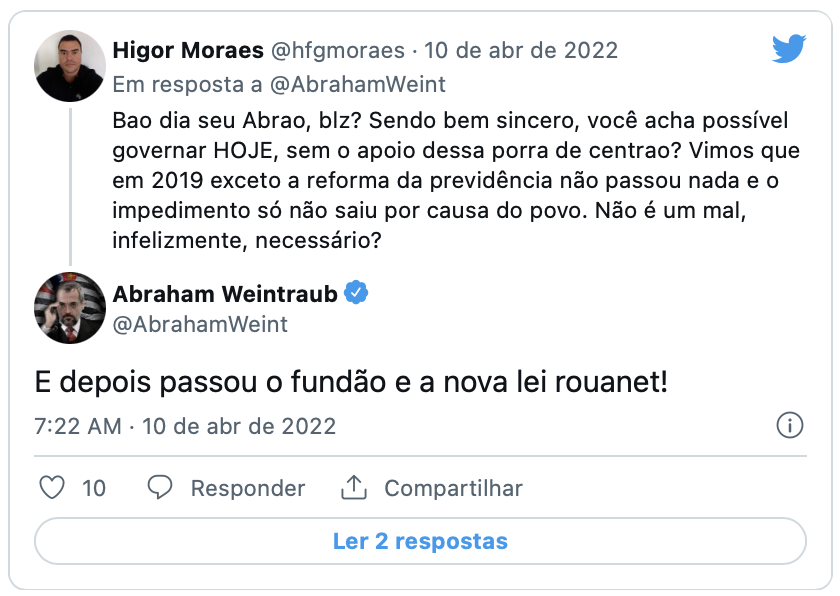Open the tweet info circle icon
Viewport: 840px width, 596px height.
click(x=790, y=426)
